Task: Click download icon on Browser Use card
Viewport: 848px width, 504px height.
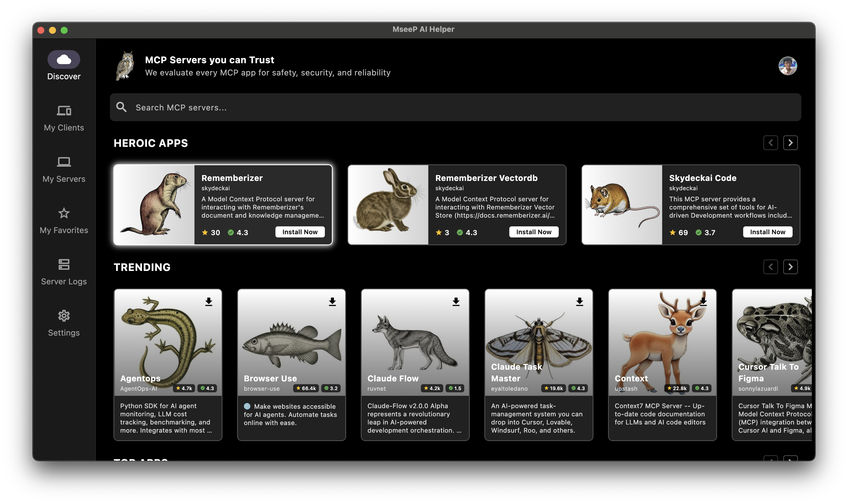Action: [x=332, y=302]
